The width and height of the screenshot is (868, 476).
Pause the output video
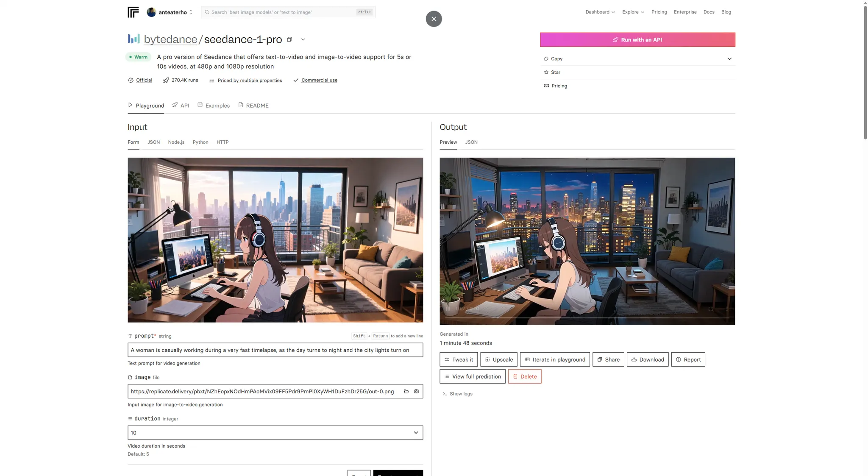(448, 309)
